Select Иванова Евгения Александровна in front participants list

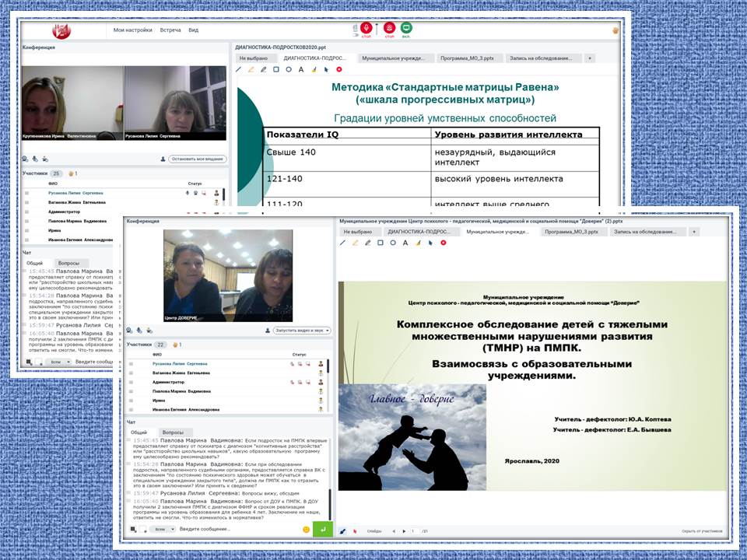pos(226,410)
